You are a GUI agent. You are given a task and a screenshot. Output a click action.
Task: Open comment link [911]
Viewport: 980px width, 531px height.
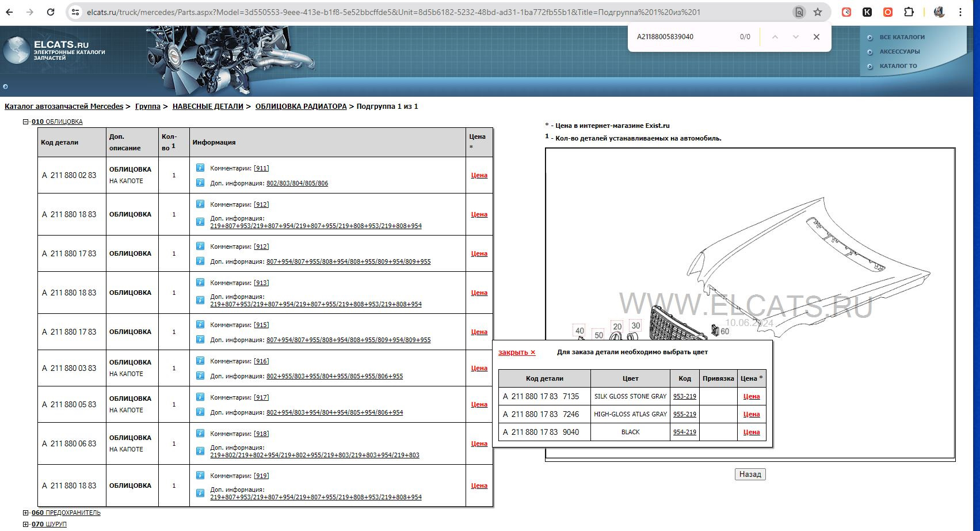(261, 168)
